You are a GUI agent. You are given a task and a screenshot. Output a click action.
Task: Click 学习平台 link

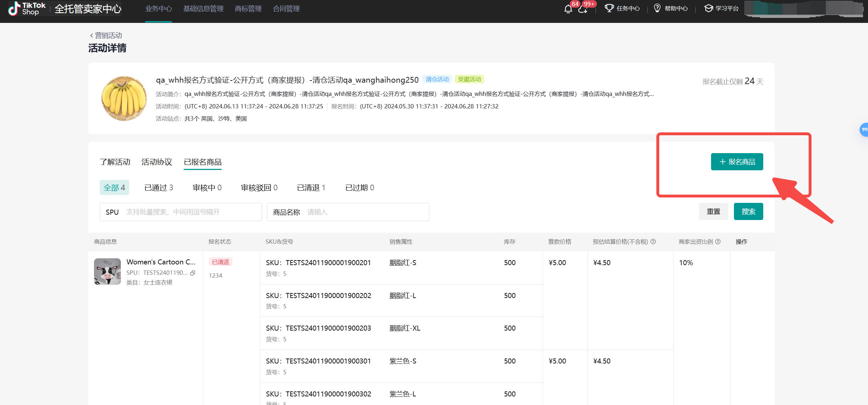click(727, 9)
